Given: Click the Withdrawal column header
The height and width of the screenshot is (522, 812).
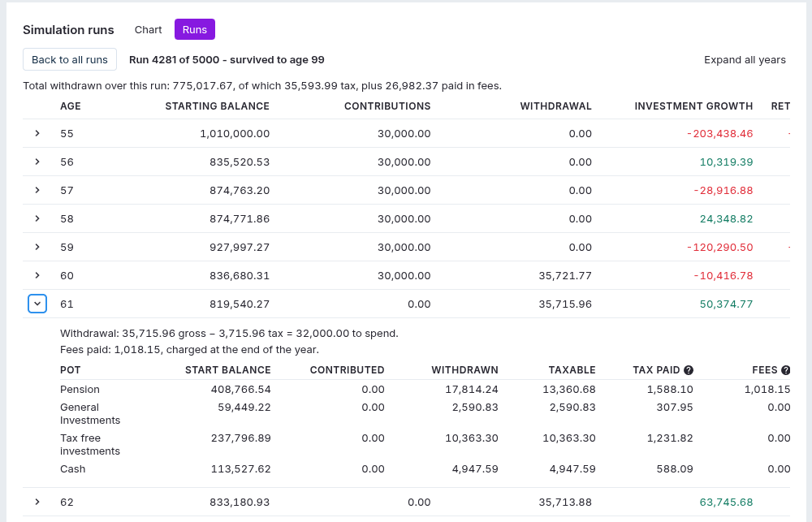Looking at the screenshot, I should point(555,106).
